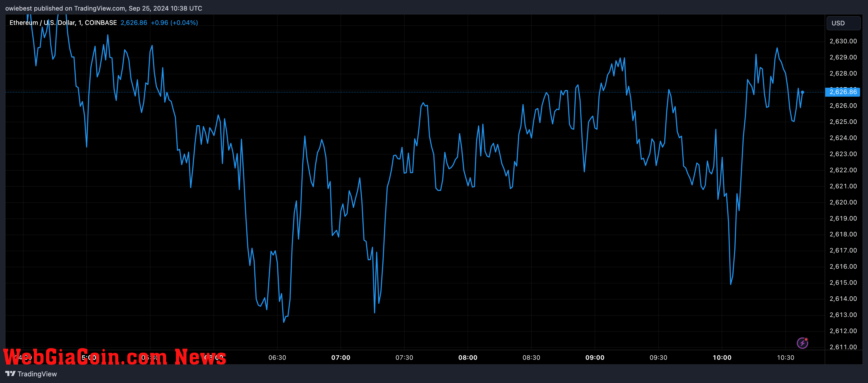
Task: Click the 2,611.00 price axis label
Action: (843, 347)
